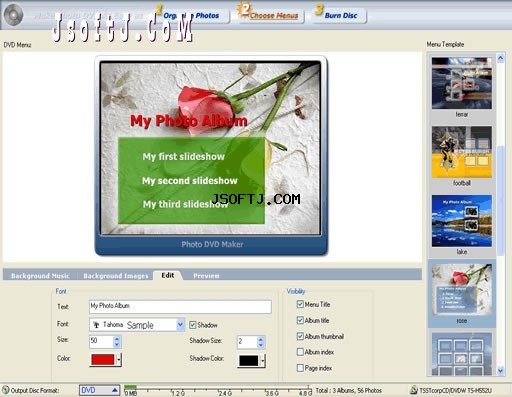Viewport: 512px width, 397px height.
Task: Increase shadow size with up arrow
Action: point(261,339)
